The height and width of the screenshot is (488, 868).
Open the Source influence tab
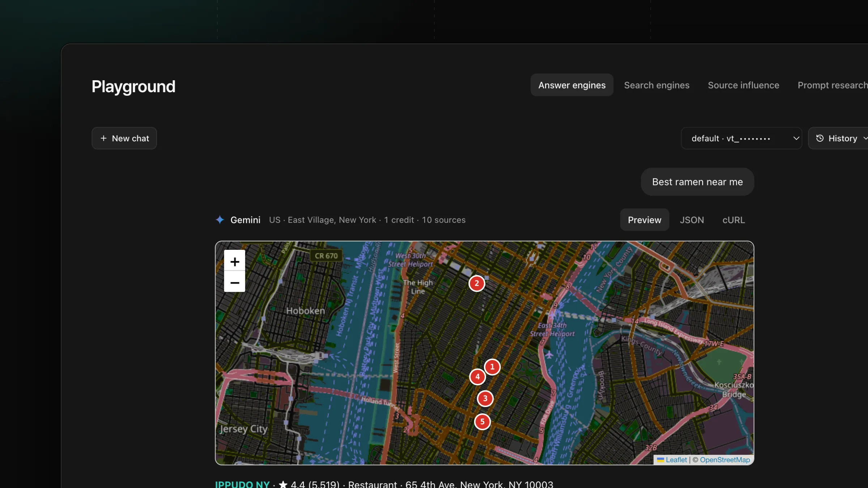(x=743, y=85)
